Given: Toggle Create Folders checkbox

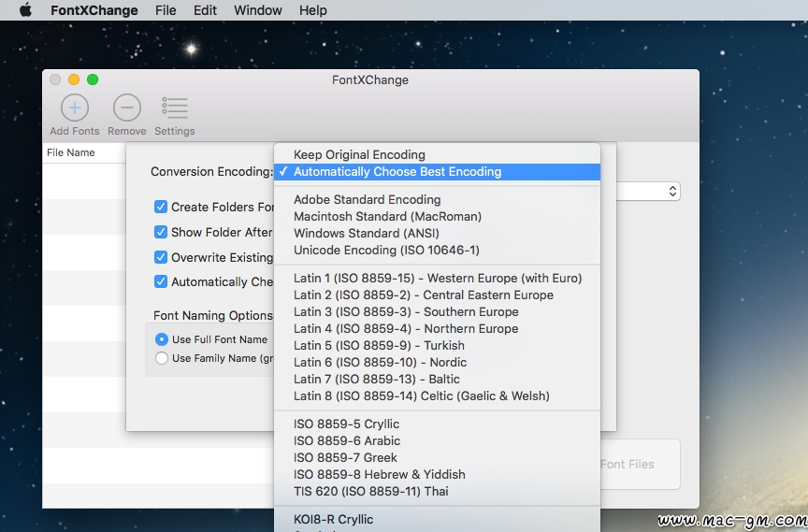Looking at the screenshot, I should click(x=161, y=207).
